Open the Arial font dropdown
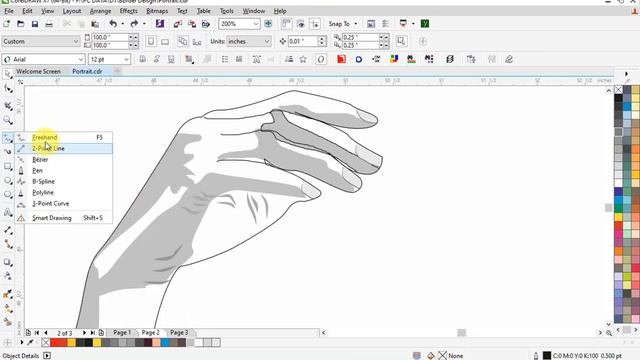 [x=80, y=60]
